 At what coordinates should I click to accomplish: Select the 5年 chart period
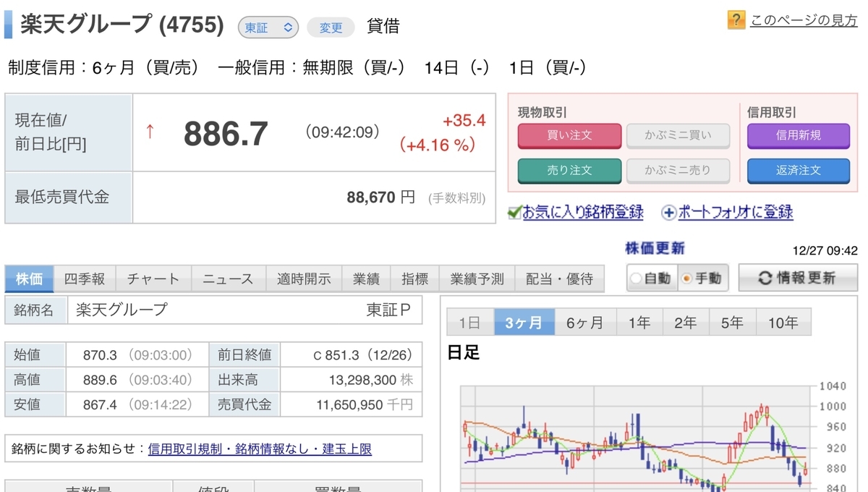tap(732, 322)
